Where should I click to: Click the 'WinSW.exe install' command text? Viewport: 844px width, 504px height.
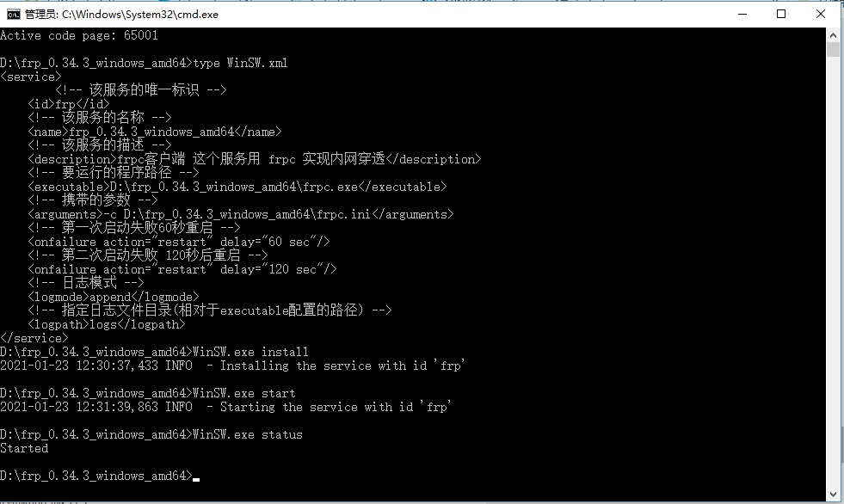point(251,352)
